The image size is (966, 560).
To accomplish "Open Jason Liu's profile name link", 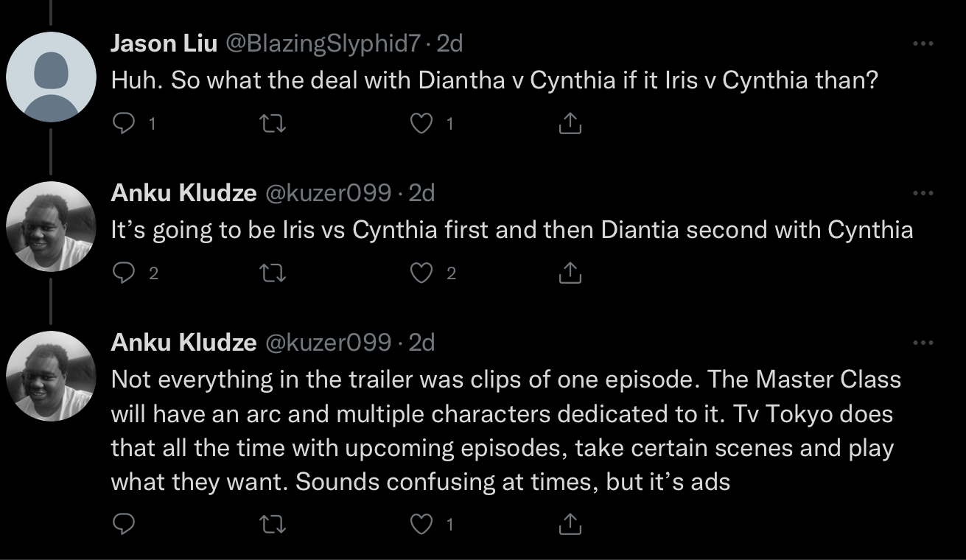I will tap(164, 43).
